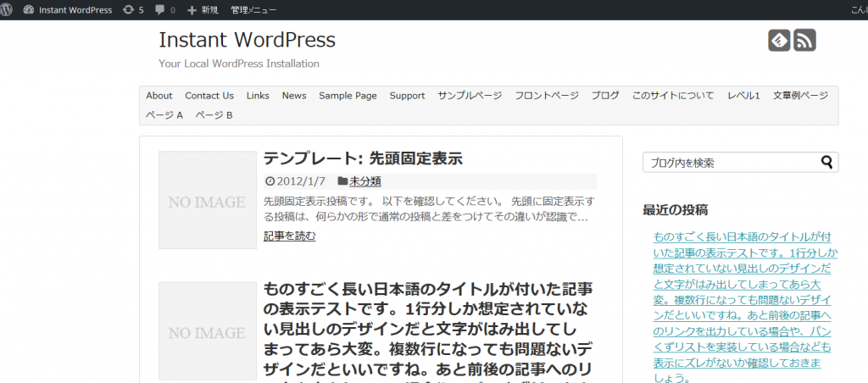The image size is (868, 383).
Task: Click the 最近の投稿 heading
Action: [675, 210]
